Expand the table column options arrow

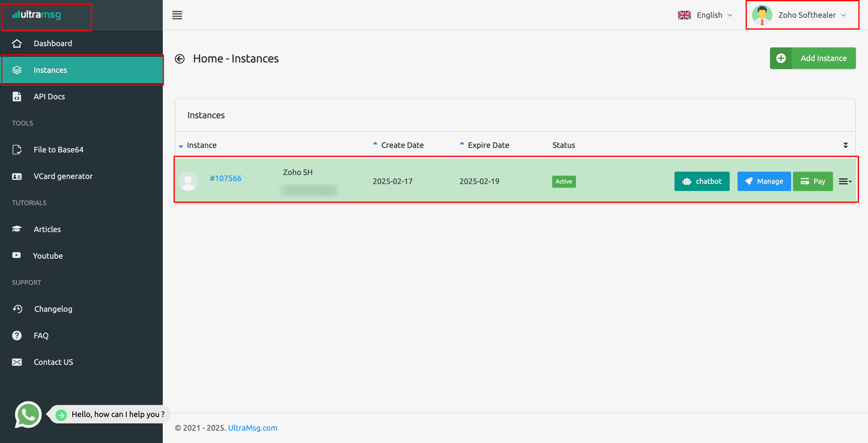(x=845, y=145)
